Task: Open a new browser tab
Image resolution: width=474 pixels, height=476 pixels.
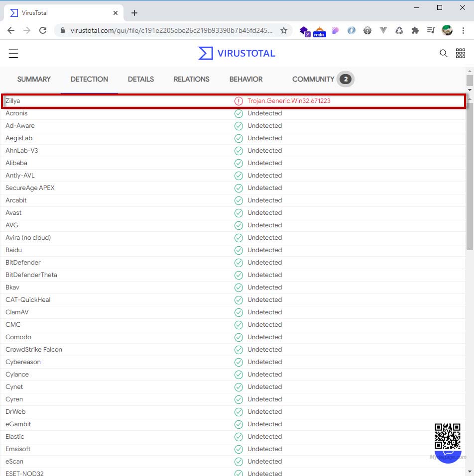Action: point(134,13)
